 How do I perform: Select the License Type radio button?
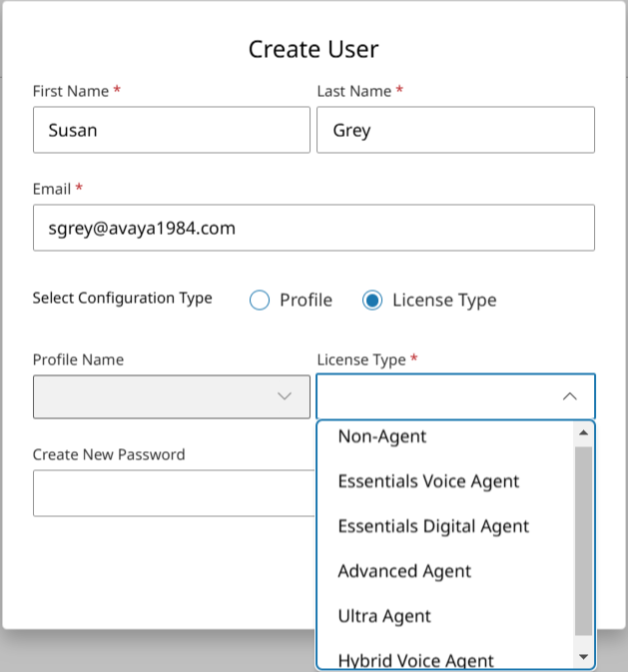(x=372, y=300)
